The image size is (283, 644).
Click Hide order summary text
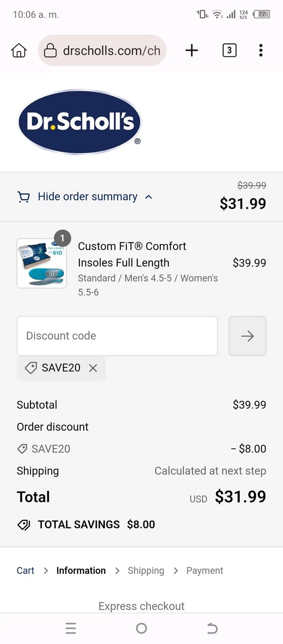pyautogui.click(x=88, y=197)
